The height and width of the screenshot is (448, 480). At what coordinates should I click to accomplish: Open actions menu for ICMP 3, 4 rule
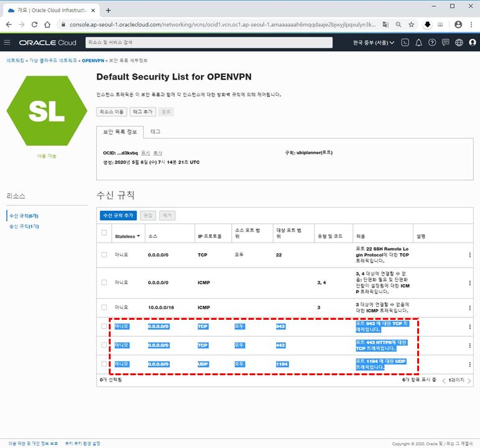click(469, 283)
